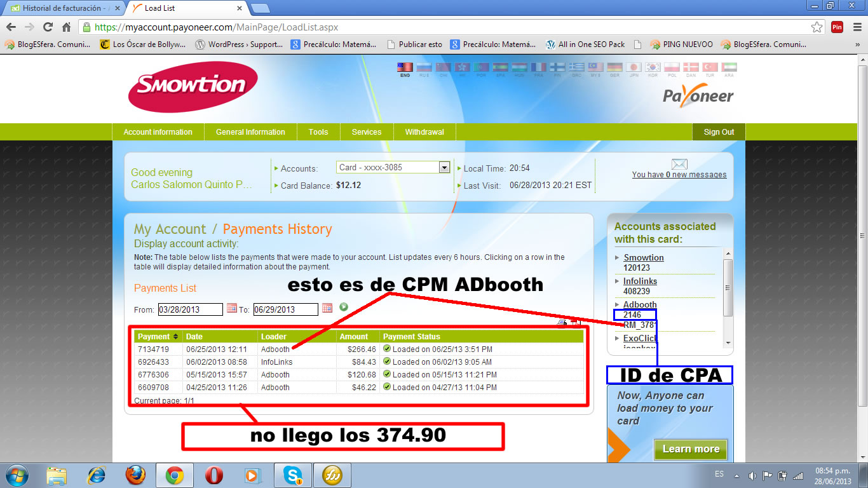The height and width of the screenshot is (488, 868).
Task: Open payment row 6926433 InfoLinks
Action: tap(359, 362)
